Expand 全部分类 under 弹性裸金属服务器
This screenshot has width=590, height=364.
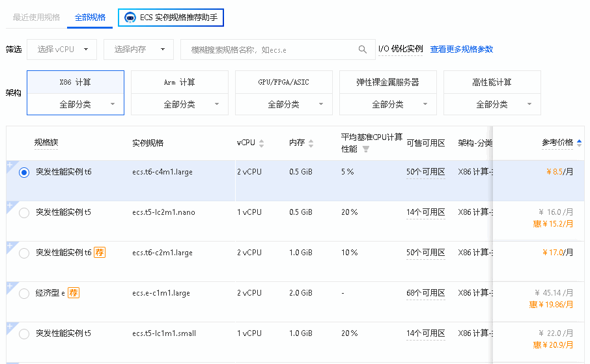click(388, 104)
